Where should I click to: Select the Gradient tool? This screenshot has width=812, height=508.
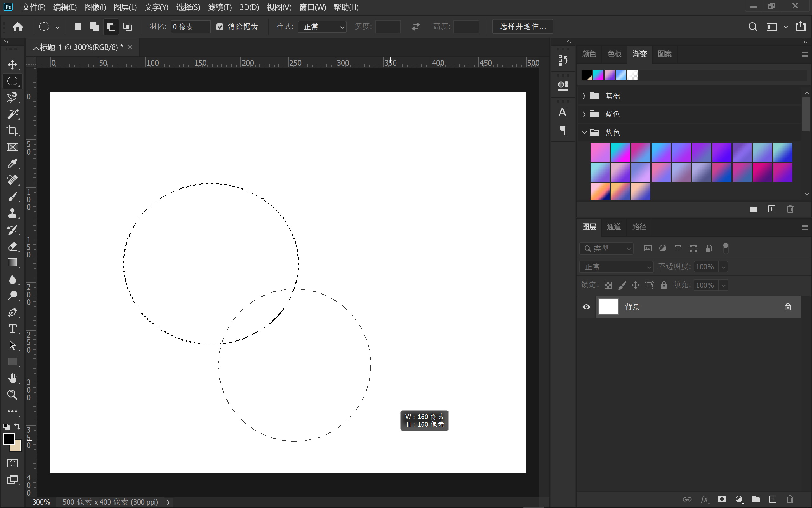12,262
